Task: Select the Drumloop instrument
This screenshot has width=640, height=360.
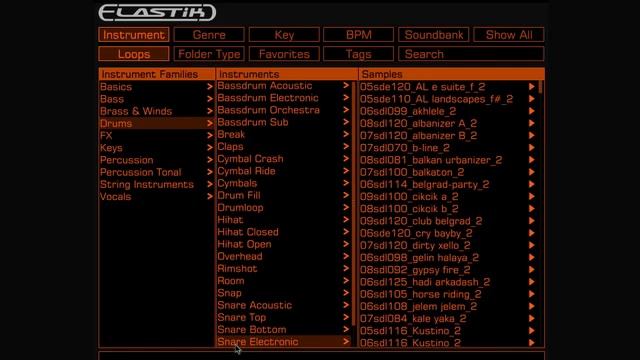Action: pos(283,208)
